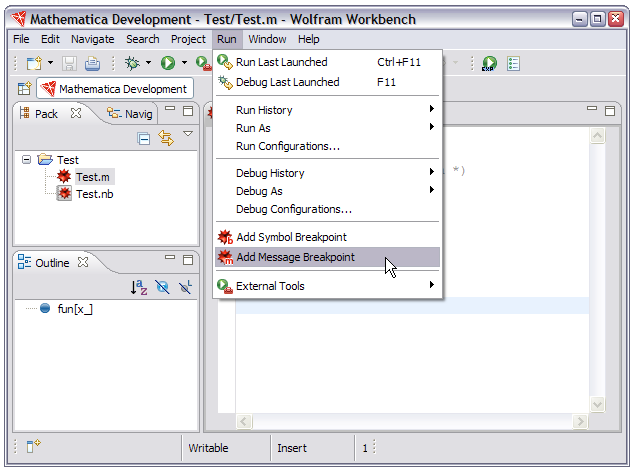The height and width of the screenshot is (470, 634).
Task: Open the File menu
Action: click(21, 39)
